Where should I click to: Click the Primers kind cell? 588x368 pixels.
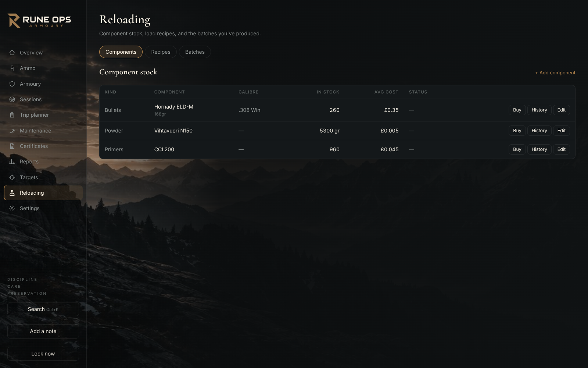(x=114, y=149)
